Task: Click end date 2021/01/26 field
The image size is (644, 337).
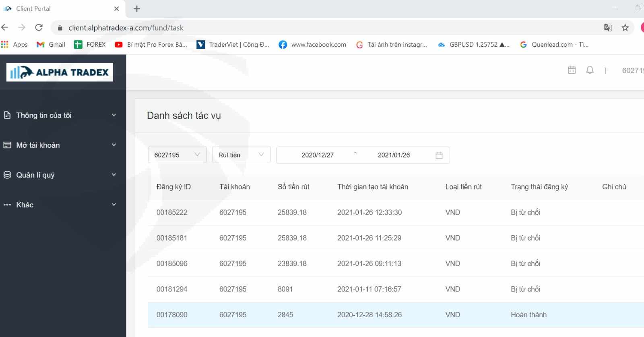Action: (394, 155)
